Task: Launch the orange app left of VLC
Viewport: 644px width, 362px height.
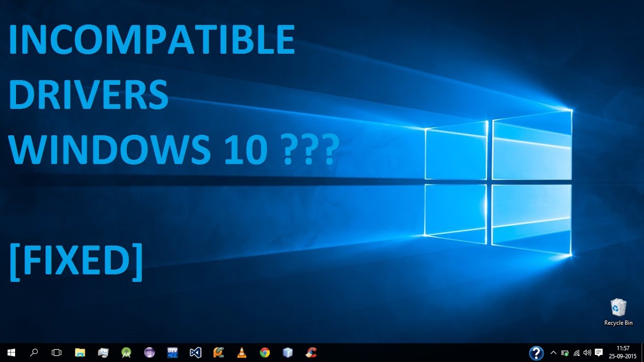Action: pyautogui.click(x=219, y=352)
